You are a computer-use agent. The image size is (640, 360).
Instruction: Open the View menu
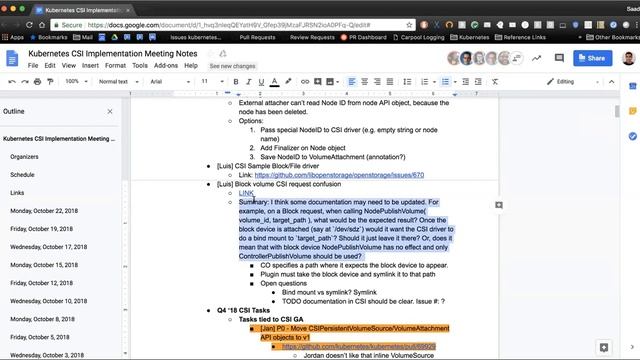click(x=69, y=66)
